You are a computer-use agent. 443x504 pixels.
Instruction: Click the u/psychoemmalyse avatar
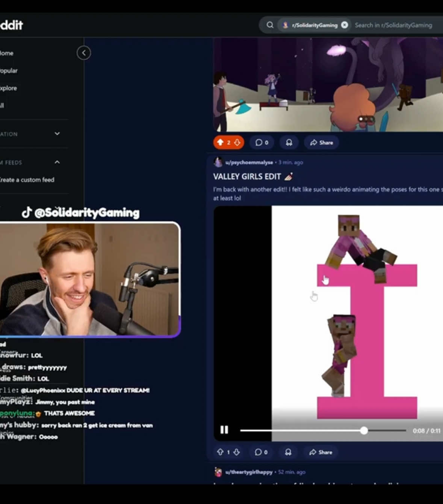(x=218, y=162)
